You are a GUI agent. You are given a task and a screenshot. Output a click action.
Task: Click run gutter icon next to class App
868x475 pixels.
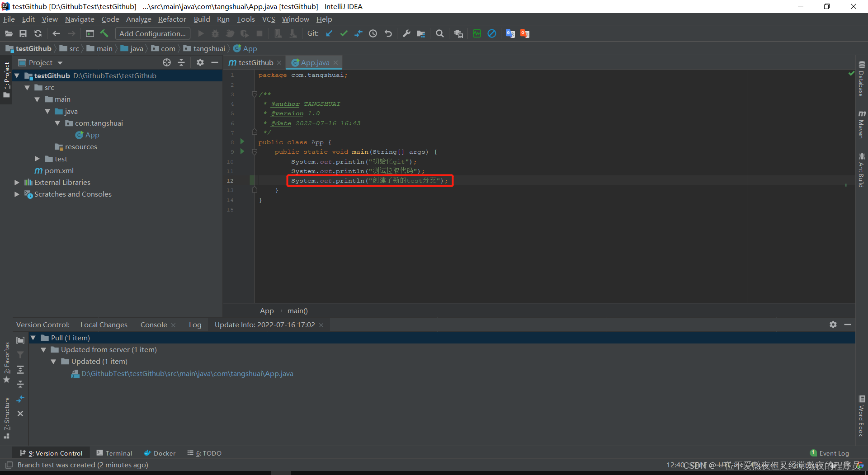(242, 141)
